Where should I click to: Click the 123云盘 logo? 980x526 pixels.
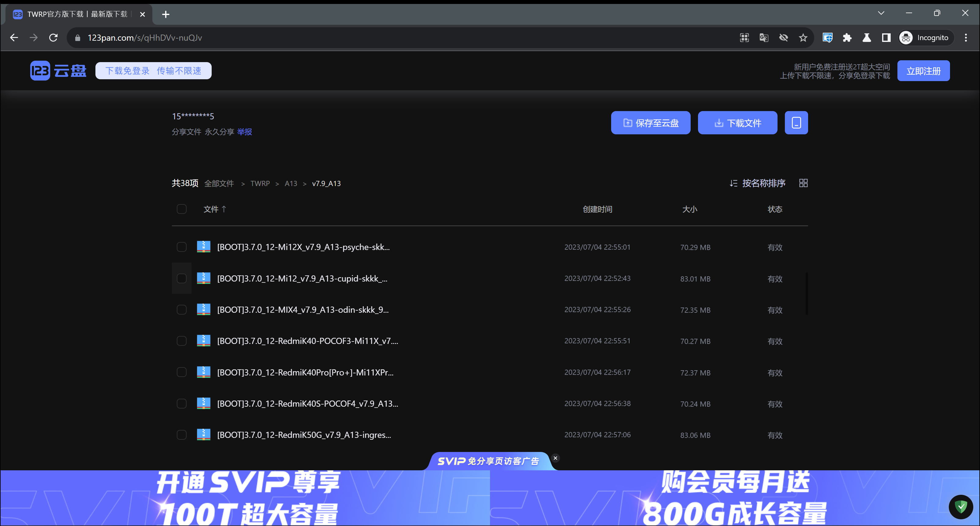tap(58, 71)
